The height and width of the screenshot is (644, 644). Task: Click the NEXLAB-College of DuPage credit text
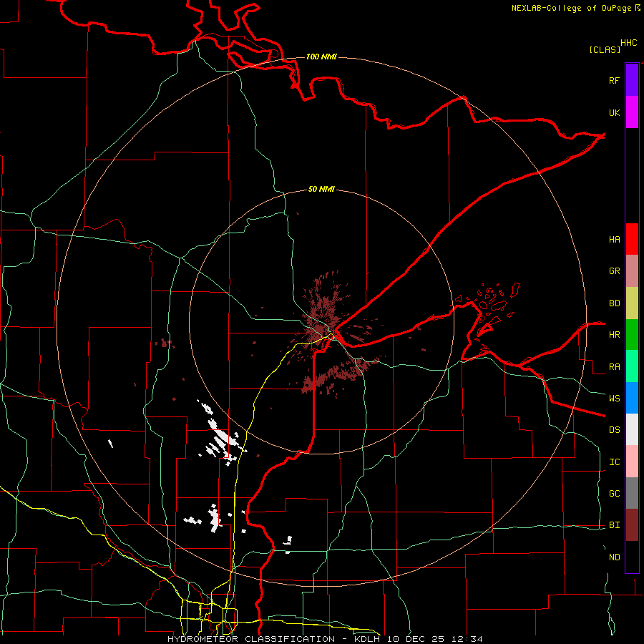[575, 8]
